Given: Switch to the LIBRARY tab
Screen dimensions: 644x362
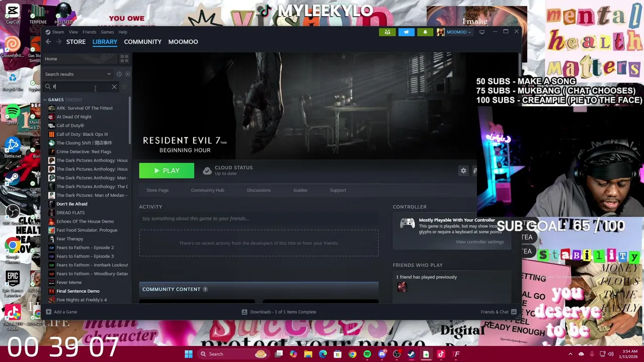Looking at the screenshot, I should pyautogui.click(x=105, y=42).
